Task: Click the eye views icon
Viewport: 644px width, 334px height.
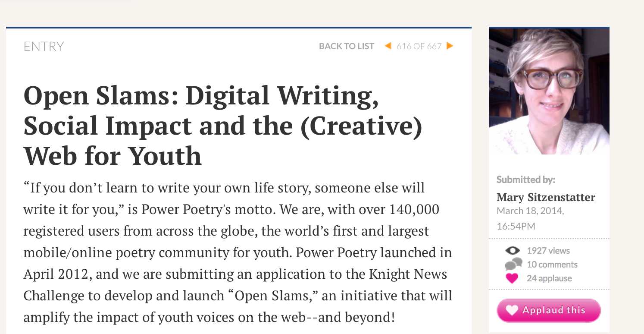Action: click(513, 251)
